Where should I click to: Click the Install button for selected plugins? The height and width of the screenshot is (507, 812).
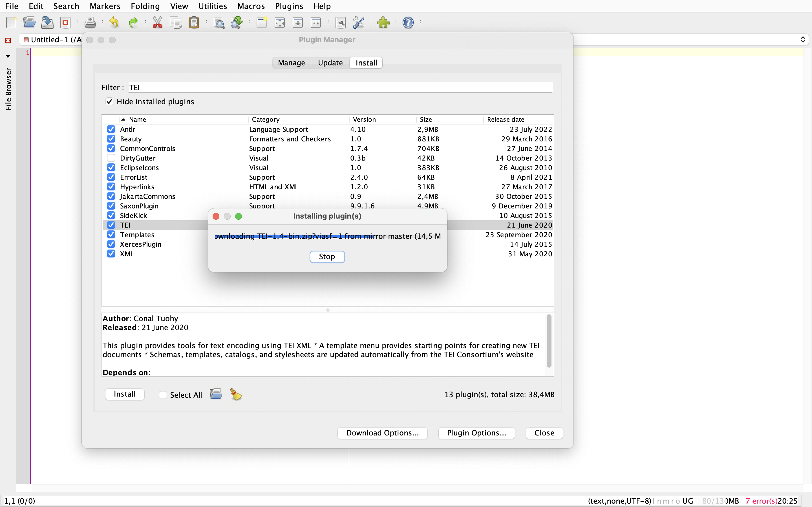pos(125,394)
